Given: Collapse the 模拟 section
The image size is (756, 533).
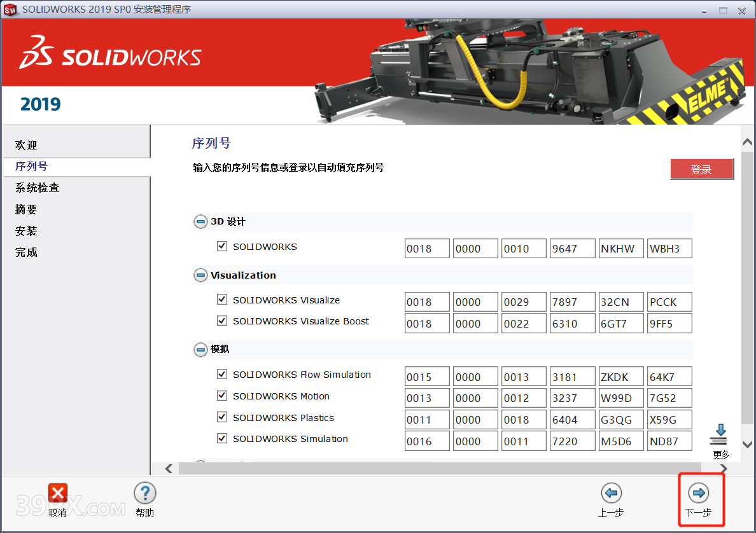Looking at the screenshot, I should click(x=200, y=349).
